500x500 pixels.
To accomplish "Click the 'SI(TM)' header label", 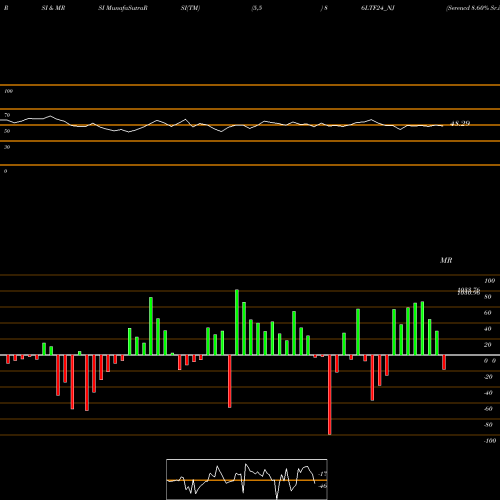I will (190, 8).
